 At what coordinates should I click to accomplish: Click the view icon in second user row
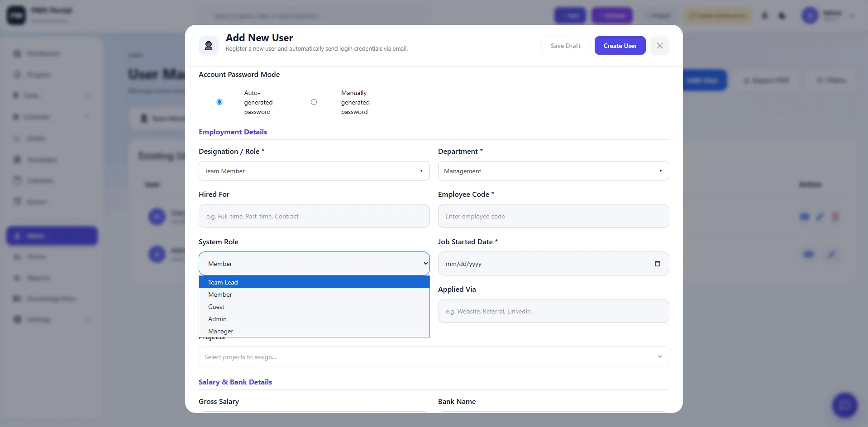point(809,254)
